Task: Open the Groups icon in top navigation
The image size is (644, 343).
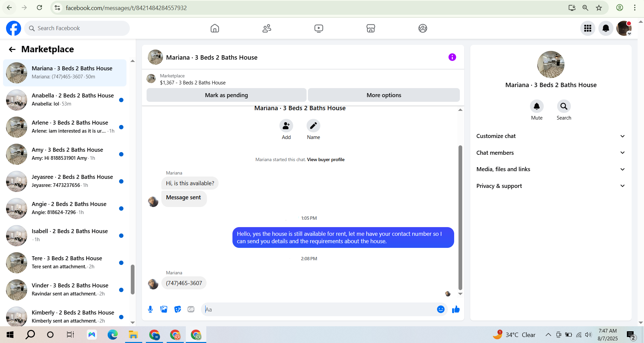Action: [423, 28]
